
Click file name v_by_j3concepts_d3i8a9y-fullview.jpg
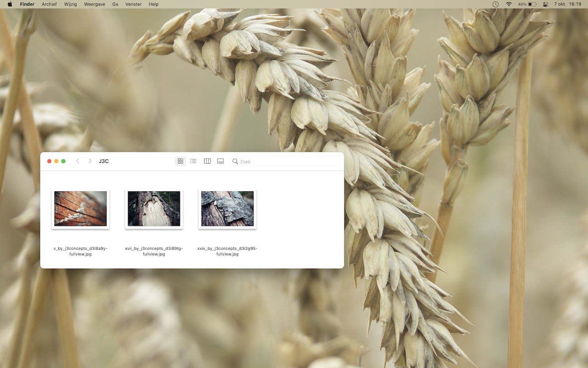80,251
